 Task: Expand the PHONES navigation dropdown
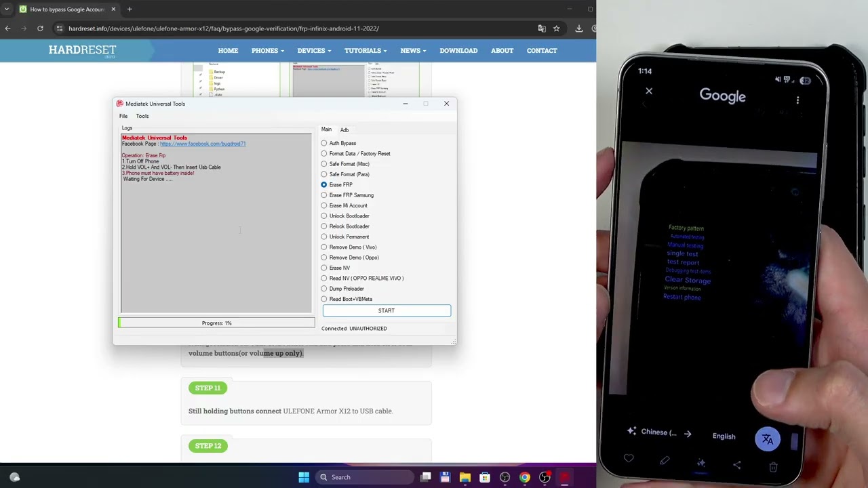tap(267, 51)
